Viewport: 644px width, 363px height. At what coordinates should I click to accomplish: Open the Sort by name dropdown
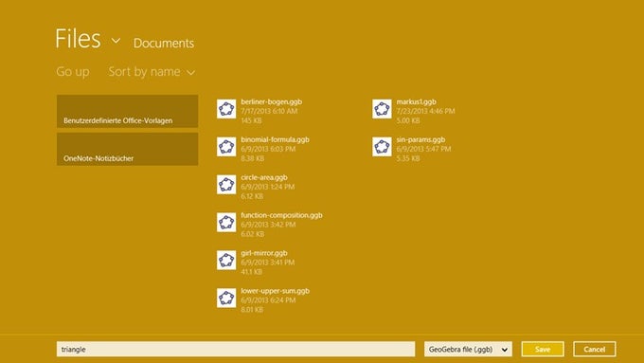coord(152,72)
